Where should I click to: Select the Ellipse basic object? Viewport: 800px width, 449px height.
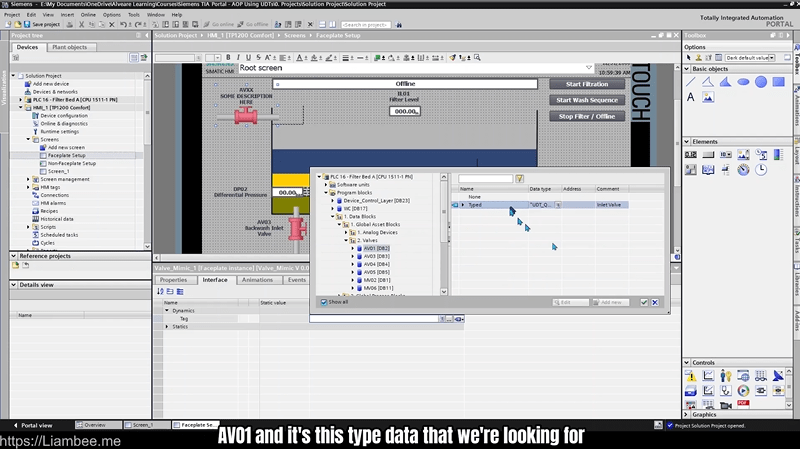[x=743, y=81]
